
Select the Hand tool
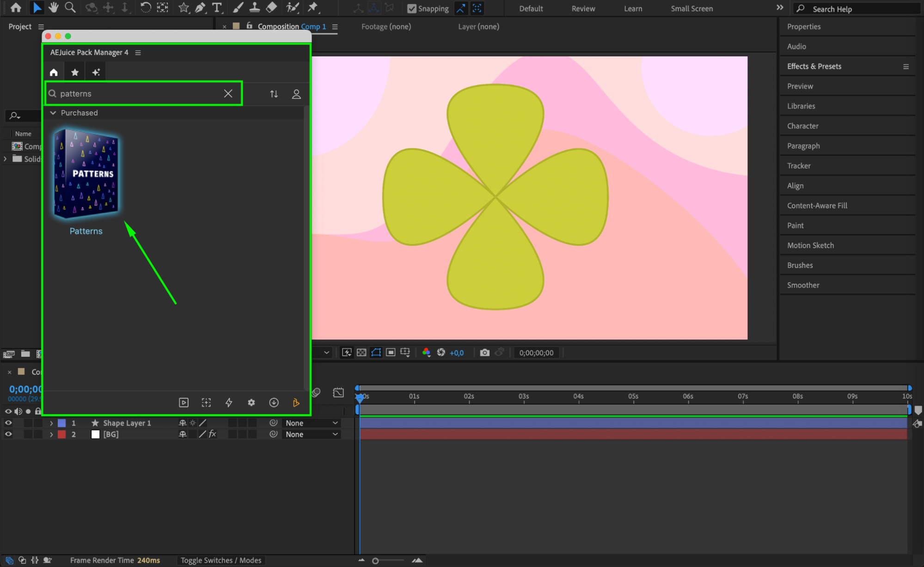pyautogui.click(x=54, y=7)
